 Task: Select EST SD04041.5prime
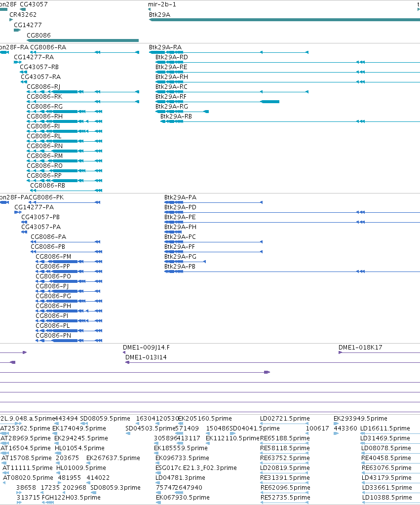click(x=255, y=428)
